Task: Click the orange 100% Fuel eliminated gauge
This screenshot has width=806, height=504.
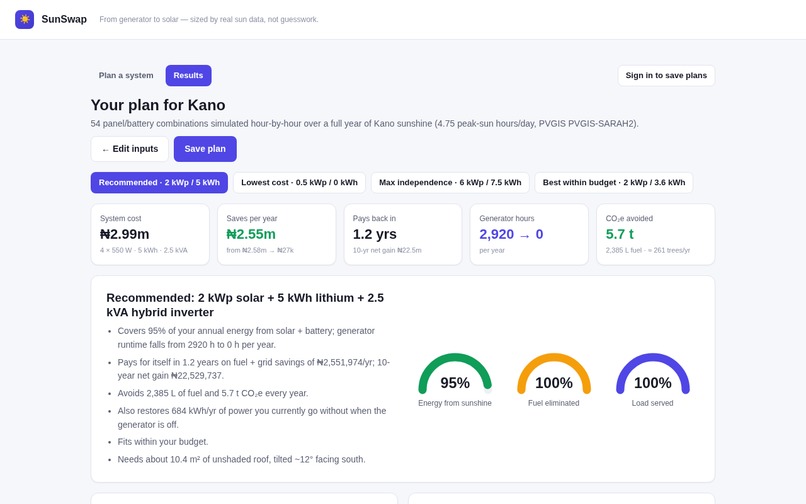Action: (x=554, y=380)
